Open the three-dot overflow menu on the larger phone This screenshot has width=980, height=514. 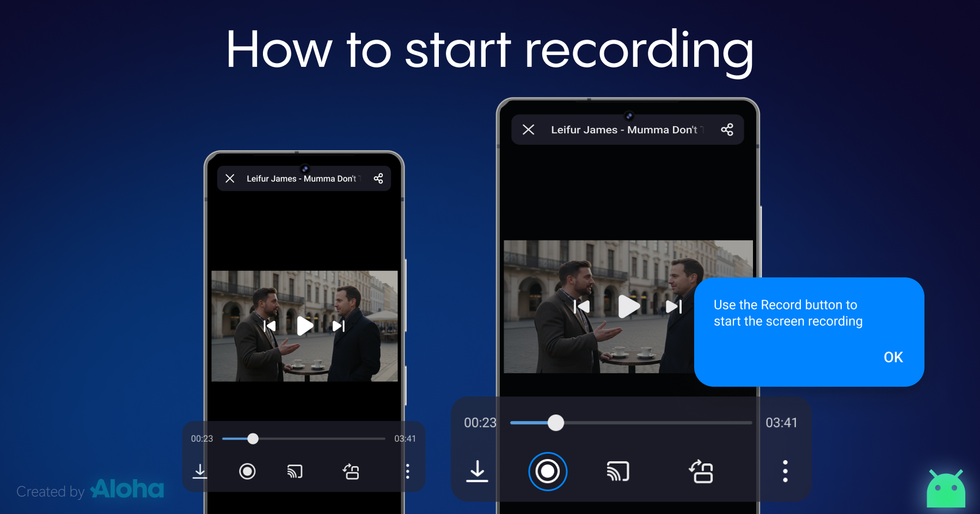(785, 472)
